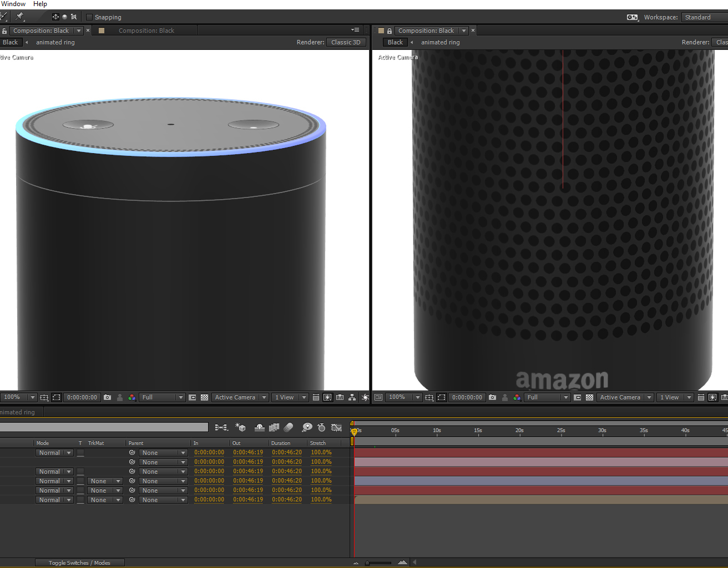
Task: Enable the Snapping checkbox
Action: (89, 17)
